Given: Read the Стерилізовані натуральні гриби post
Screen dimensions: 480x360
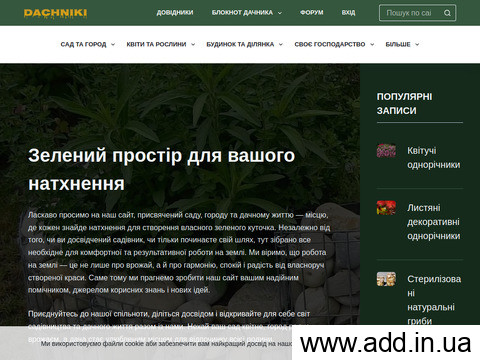Looking at the screenshot, I should pos(434,300).
